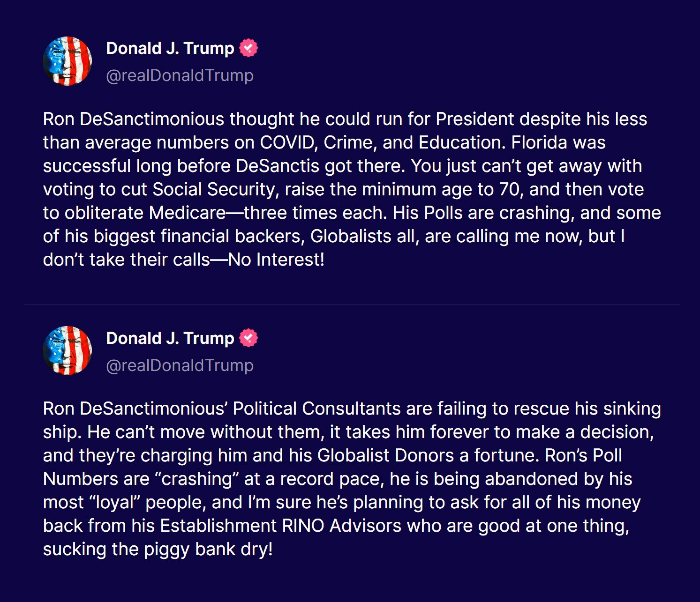
Task: Open the @realDonaldTrump handle on the first post
Action: [180, 75]
